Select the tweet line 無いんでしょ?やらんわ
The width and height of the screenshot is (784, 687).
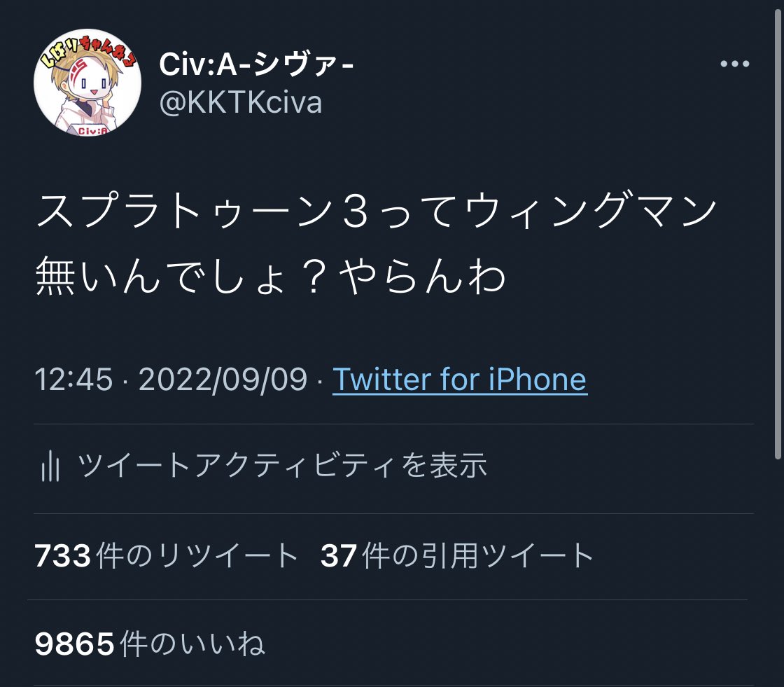pyautogui.click(x=270, y=275)
